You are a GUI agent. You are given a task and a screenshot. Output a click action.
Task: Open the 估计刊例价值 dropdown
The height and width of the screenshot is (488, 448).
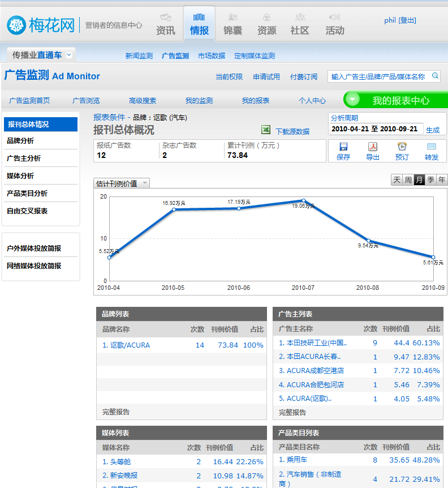point(122,183)
